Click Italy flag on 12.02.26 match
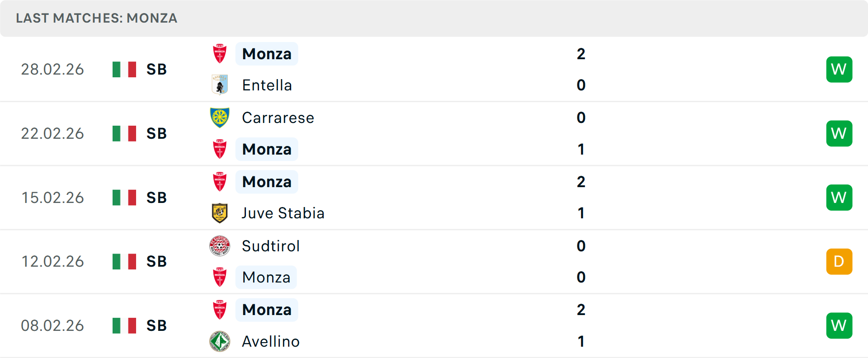Viewport: 868px width, 358px height. coord(124,261)
